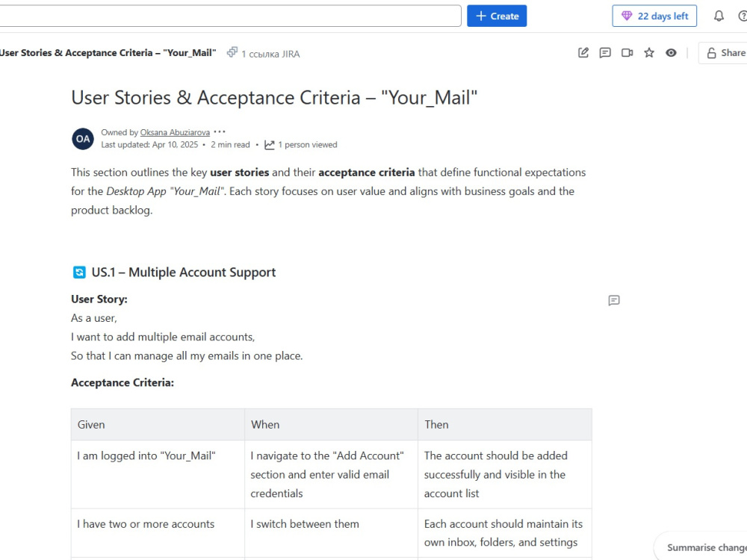Click the 1 ссылка JIRA link
This screenshot has width=747, height=560.
[x=270, y=54]
